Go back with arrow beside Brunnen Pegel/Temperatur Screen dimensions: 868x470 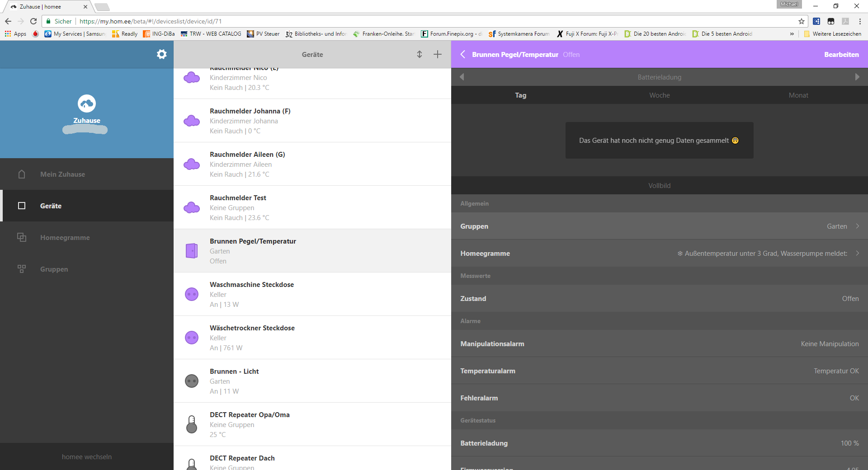462,54
